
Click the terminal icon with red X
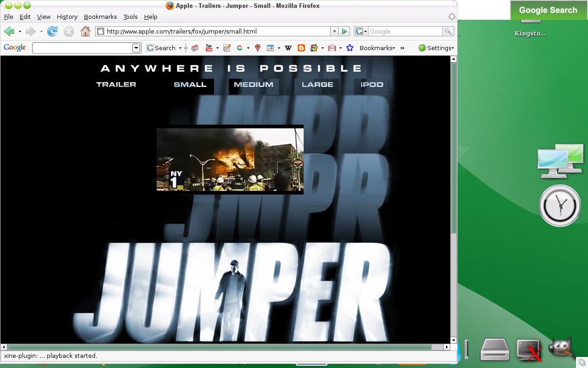(529, 351)
